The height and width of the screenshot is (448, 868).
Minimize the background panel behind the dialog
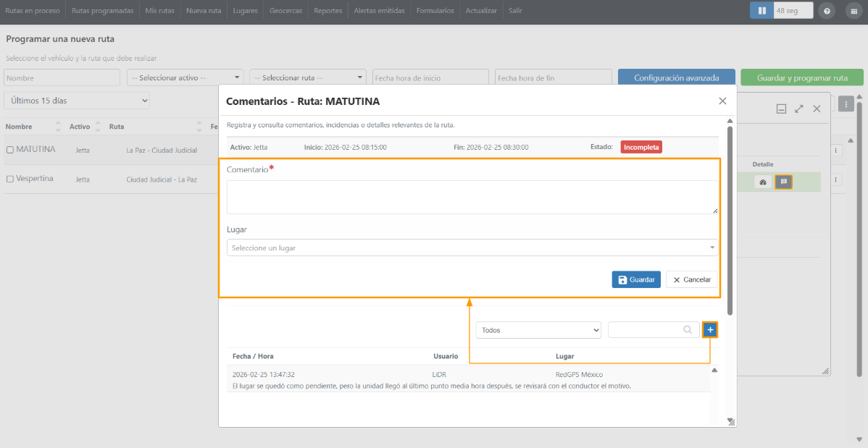coord(781,109)
